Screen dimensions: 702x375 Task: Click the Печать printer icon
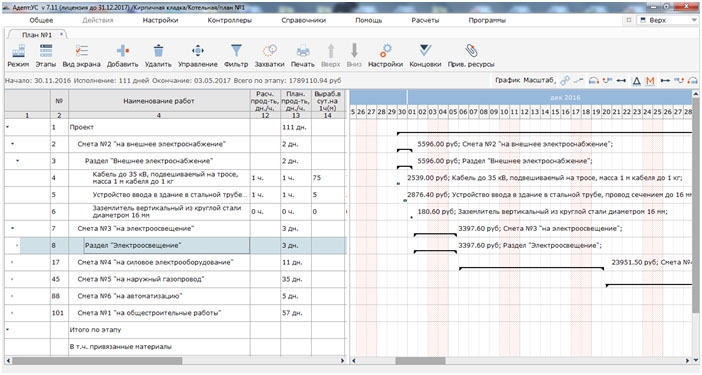(303, 51)
